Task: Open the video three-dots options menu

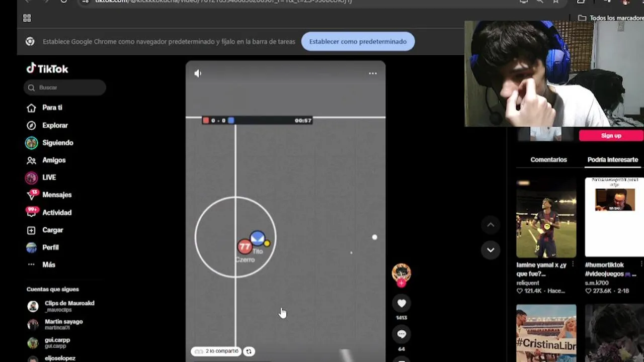Action: pos(373,73)
